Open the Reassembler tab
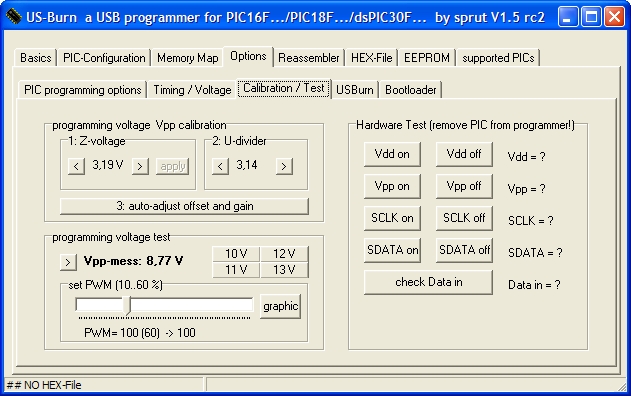Image resolution: width=631 pixels, height=396 pixels. tap(309, 58)
